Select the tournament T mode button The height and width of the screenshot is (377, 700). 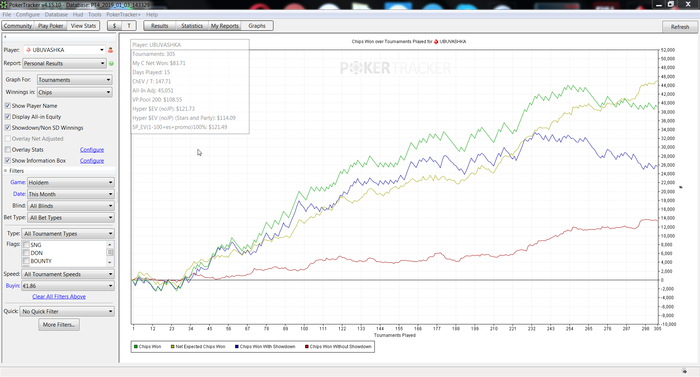pos(129,26)
